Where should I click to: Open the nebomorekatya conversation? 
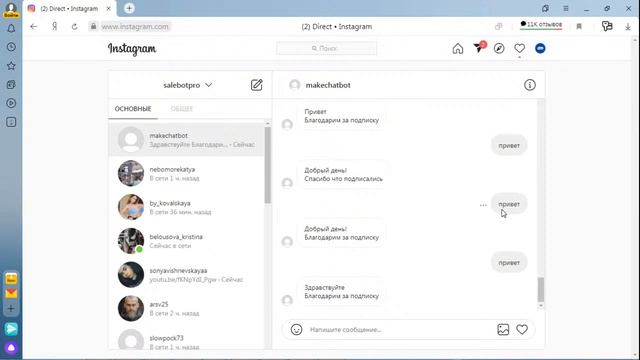point(187,173)
